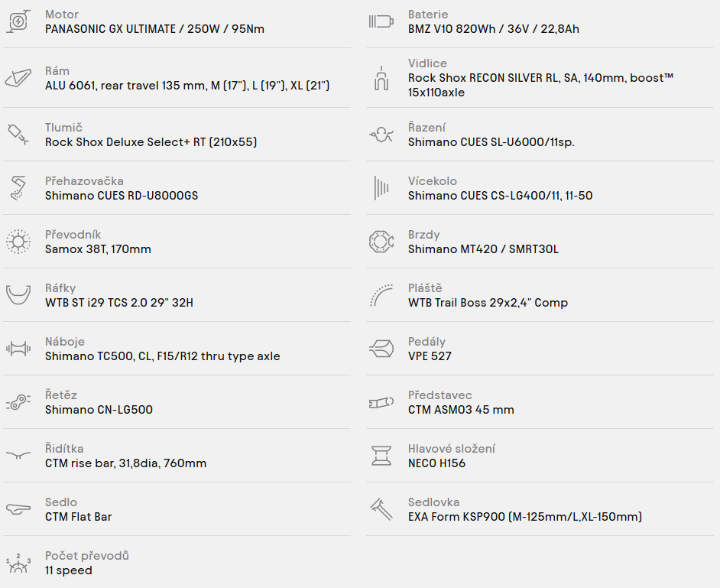Click the Řazení shifter icon

click(381, 135)
